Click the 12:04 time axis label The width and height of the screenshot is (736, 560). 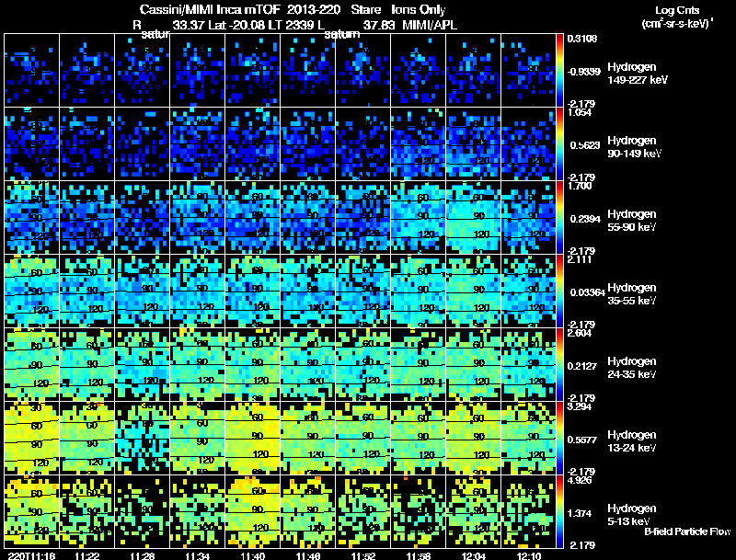coord(474,555)
